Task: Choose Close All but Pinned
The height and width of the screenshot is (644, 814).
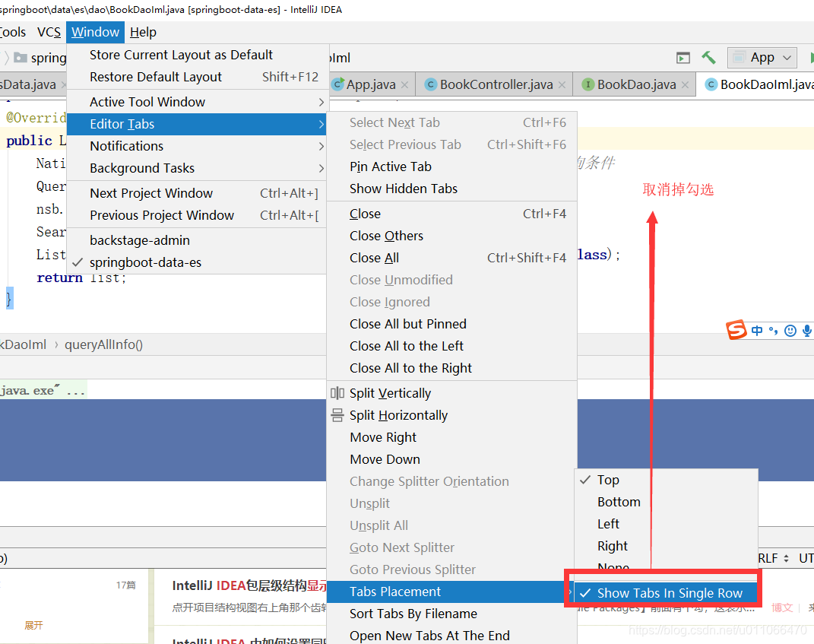Action: (x=451, y=324)
